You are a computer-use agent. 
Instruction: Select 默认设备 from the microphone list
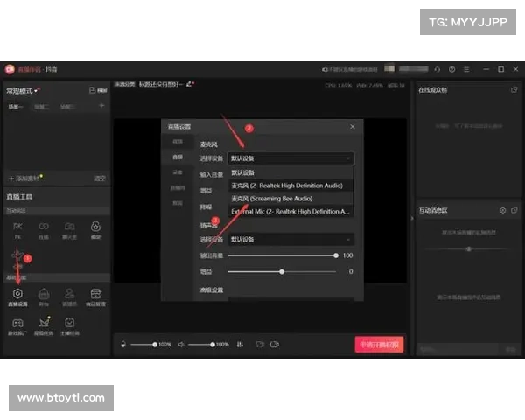(x=290, y=172)
